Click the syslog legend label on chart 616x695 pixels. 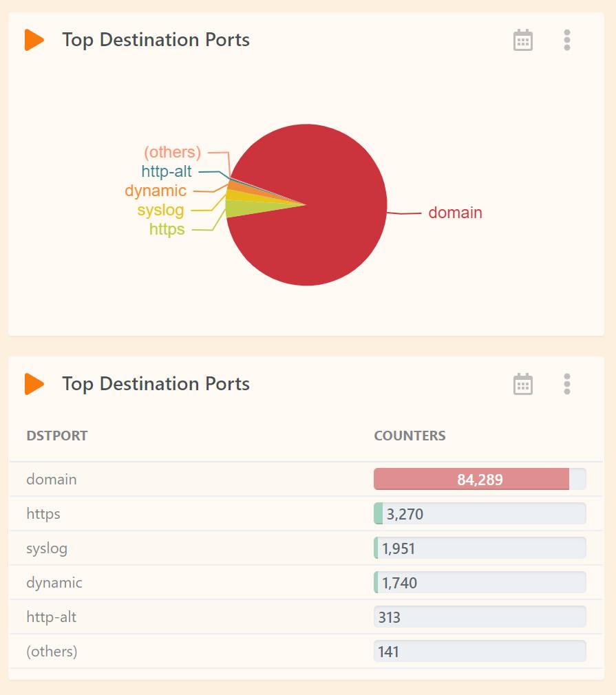pyautogui.click(x=160, y=210)
